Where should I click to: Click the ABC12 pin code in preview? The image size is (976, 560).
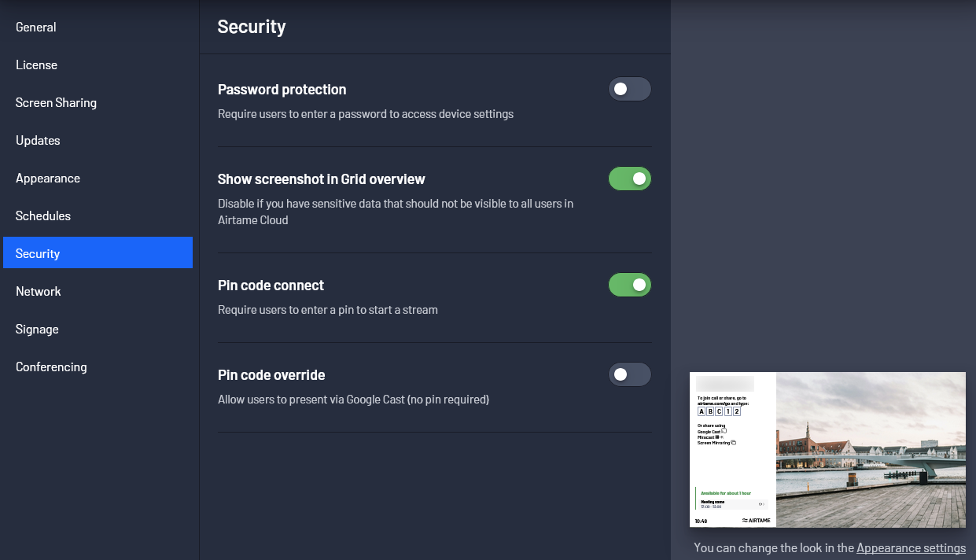click(x=719, y=411)
